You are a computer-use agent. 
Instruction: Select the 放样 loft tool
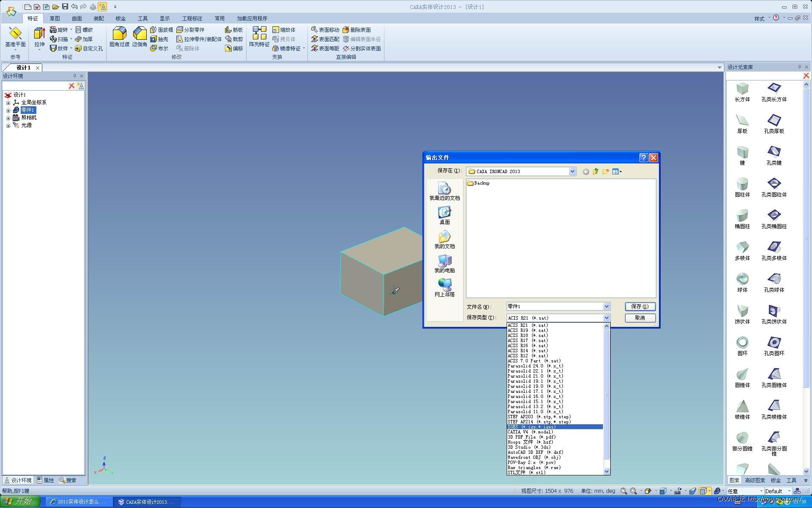(x=59, y=48)
